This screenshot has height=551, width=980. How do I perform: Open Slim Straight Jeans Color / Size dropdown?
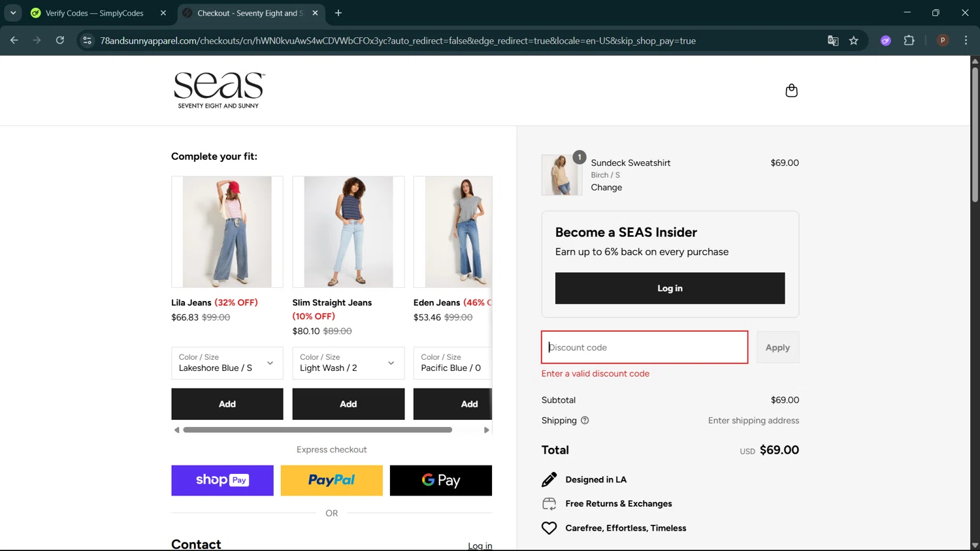[348, 363]
